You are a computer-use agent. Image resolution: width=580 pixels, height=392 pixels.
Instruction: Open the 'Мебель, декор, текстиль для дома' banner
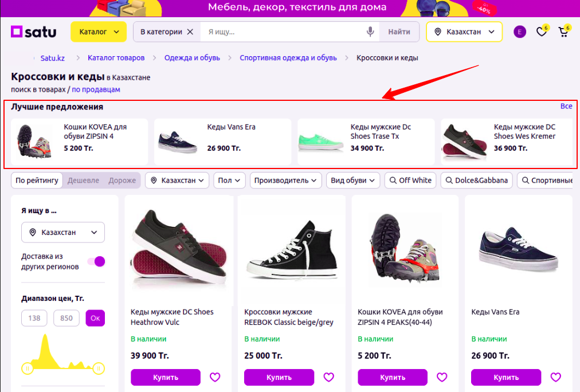point(290,8)
